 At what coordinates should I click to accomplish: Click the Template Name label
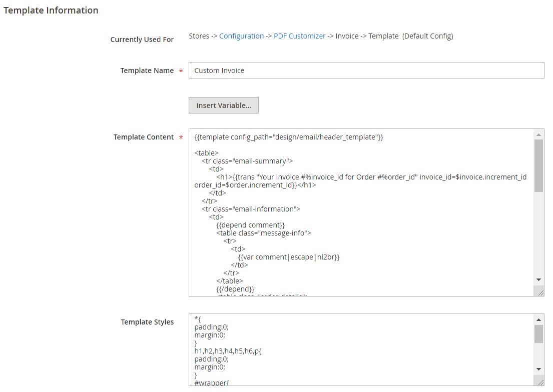[x=147, y=70]
